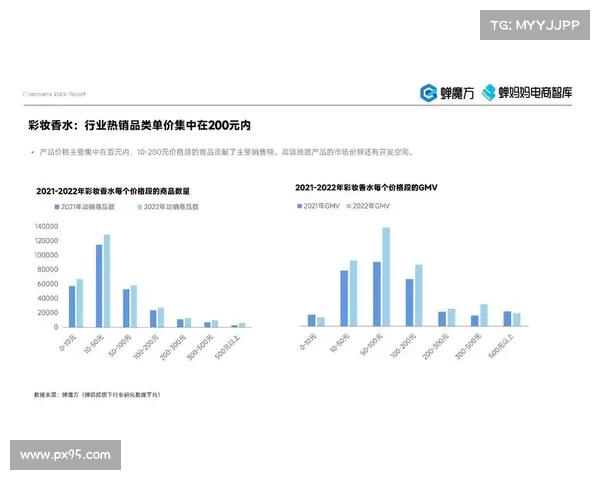Image resolution: width=600 pixels, height=480 pixels.
Task: Click the 数据来源 footnote text
Action: (x=97, y=395)
